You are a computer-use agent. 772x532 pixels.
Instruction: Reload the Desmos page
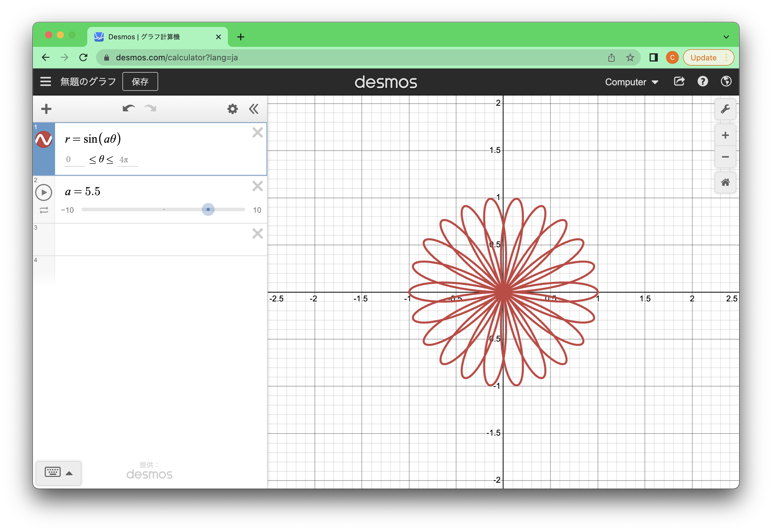(83, 58)
